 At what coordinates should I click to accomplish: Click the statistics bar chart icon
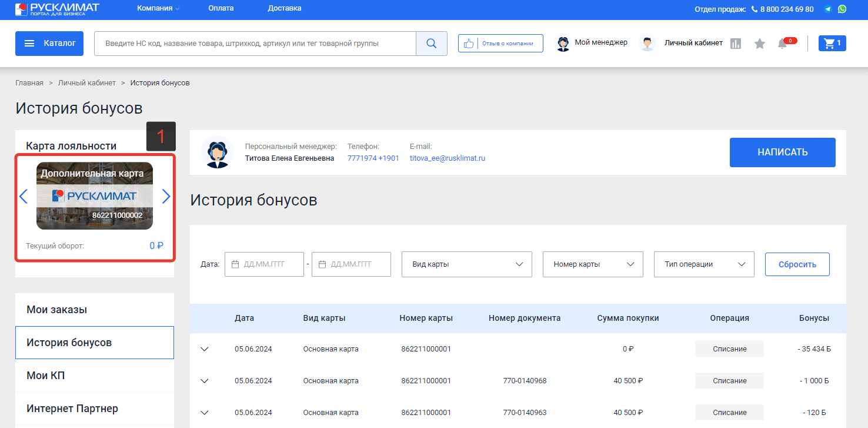pyautogui.click(x=736, y=44)
